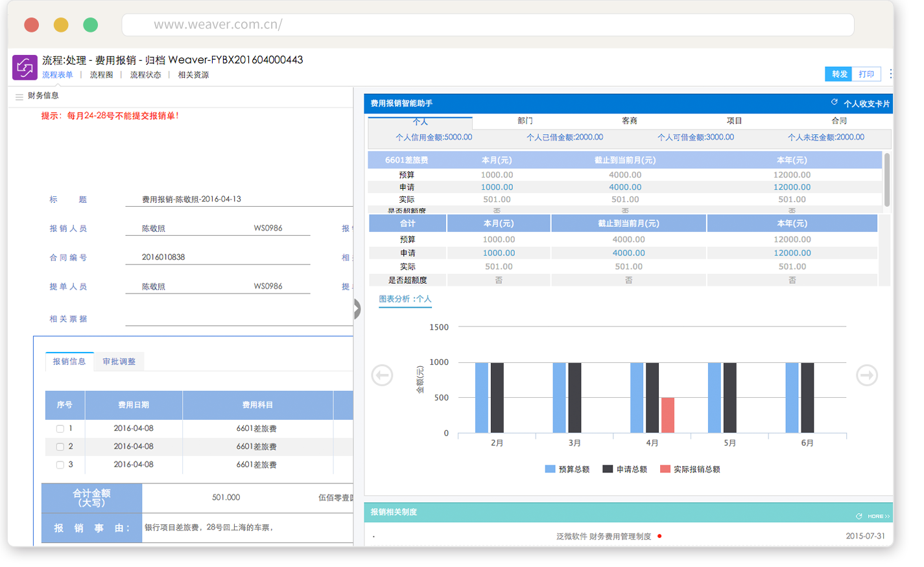Expand MORE in 报销相关制度 section
The width and height of the screenshot is (924, 567).
tap(879, 516)
